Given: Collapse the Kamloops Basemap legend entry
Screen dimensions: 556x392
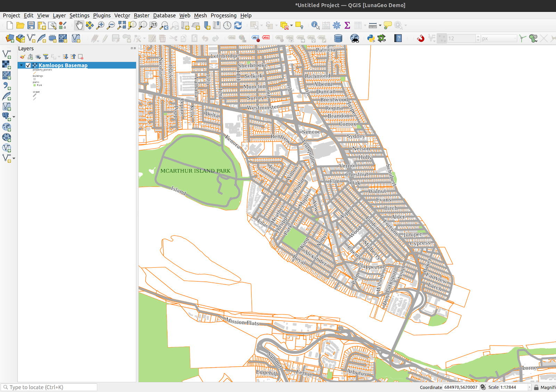Looking at the screenshot, I should 21,65.
